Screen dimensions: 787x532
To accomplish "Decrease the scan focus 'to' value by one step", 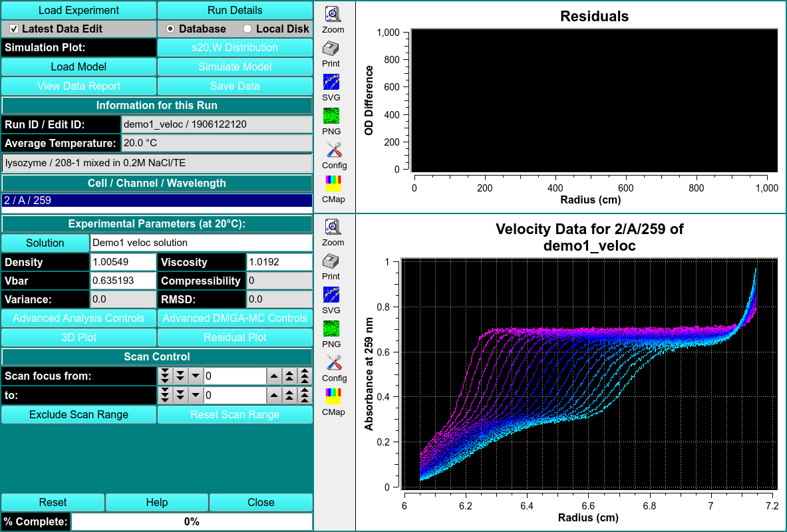I will click(x=196, y=396).
